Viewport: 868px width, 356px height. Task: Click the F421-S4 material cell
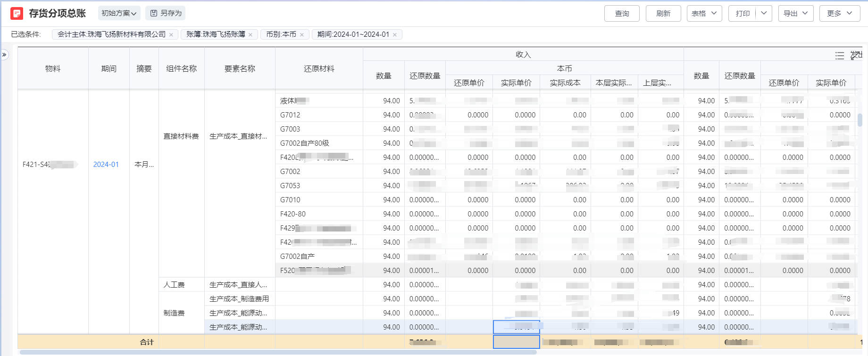point(53,165)
